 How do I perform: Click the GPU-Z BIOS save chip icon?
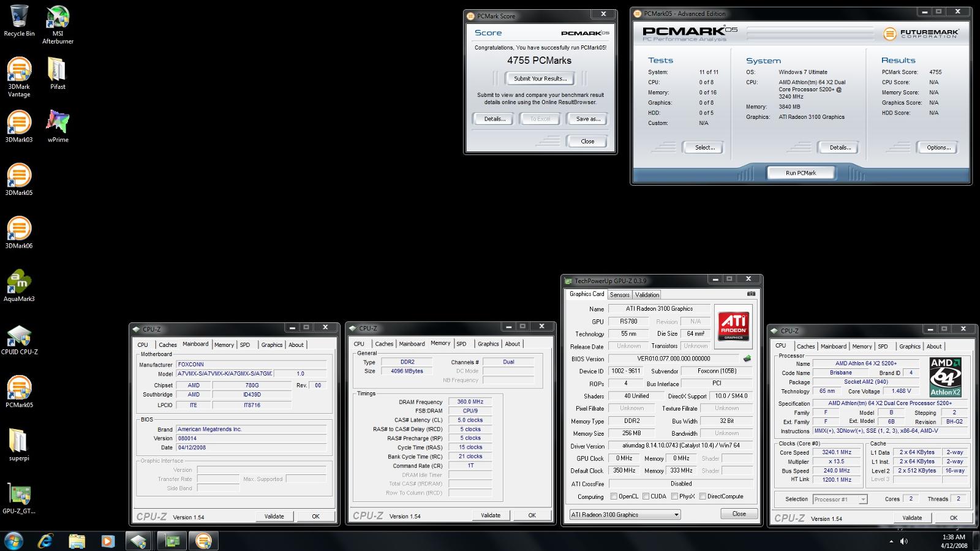click(x=747, y=359)
